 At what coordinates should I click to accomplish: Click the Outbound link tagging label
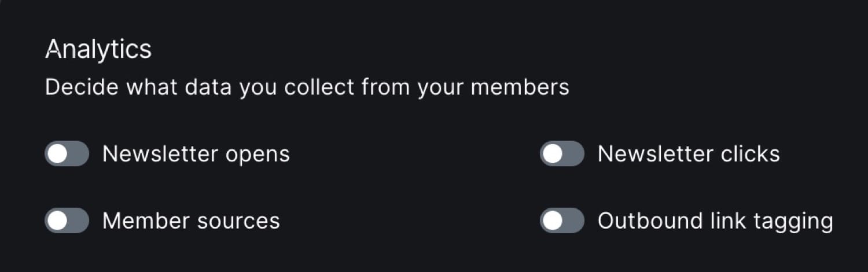click(x=715, y=220)
